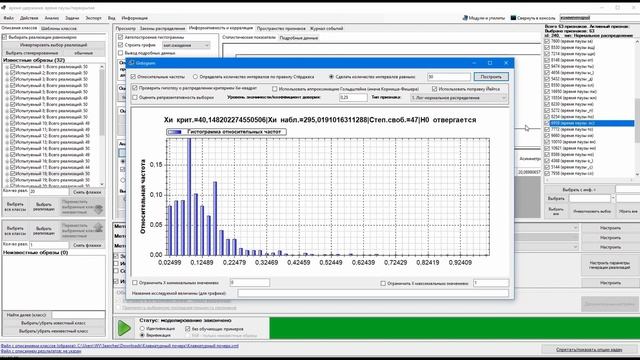This screenshot has height=360, width=640.
Task: Click the histogram dialog title bar icon
Action: [132, 63]
